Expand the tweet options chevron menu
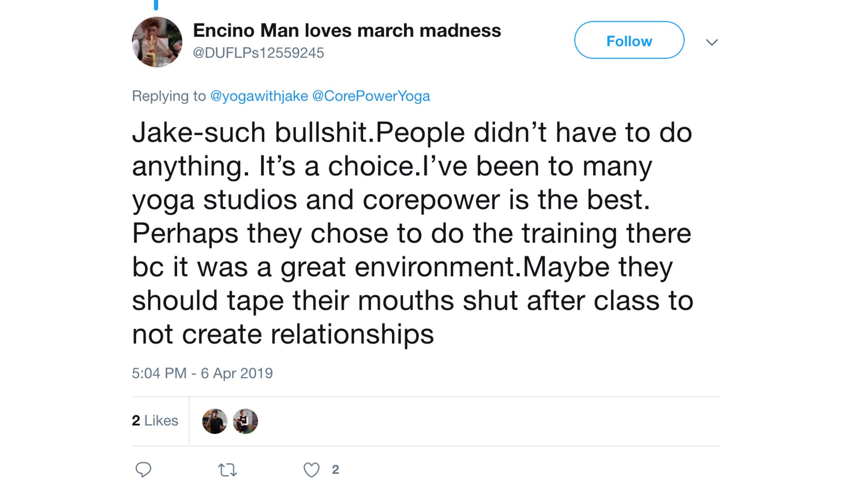 (711, 42)
